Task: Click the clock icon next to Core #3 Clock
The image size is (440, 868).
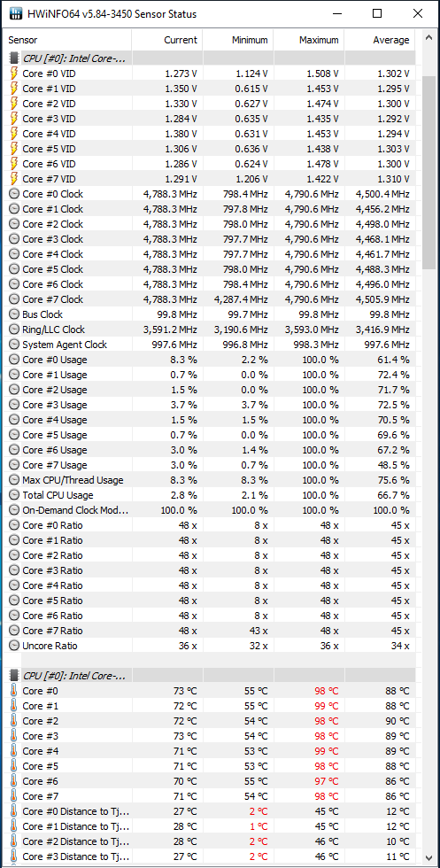Action: click(14, 239)
